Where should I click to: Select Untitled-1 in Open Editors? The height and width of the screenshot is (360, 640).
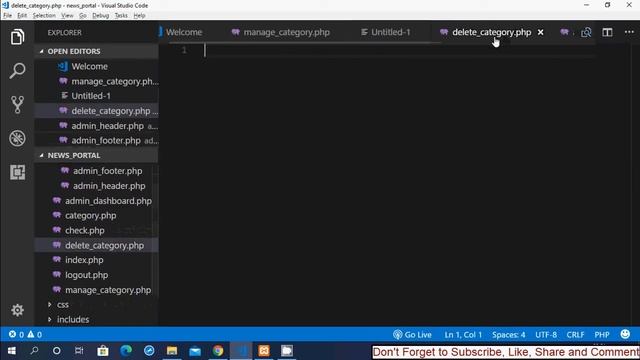tap(91, 96)
